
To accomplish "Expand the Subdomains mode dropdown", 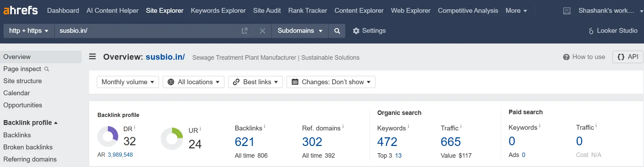I will (300, 31).
